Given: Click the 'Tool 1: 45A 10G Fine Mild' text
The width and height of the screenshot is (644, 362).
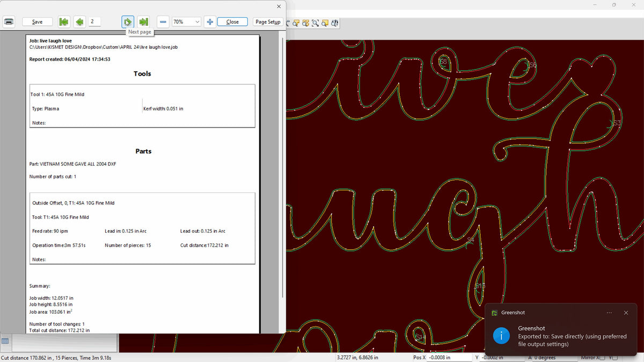Looking at the screenshot, I should (x=57, y=94).
